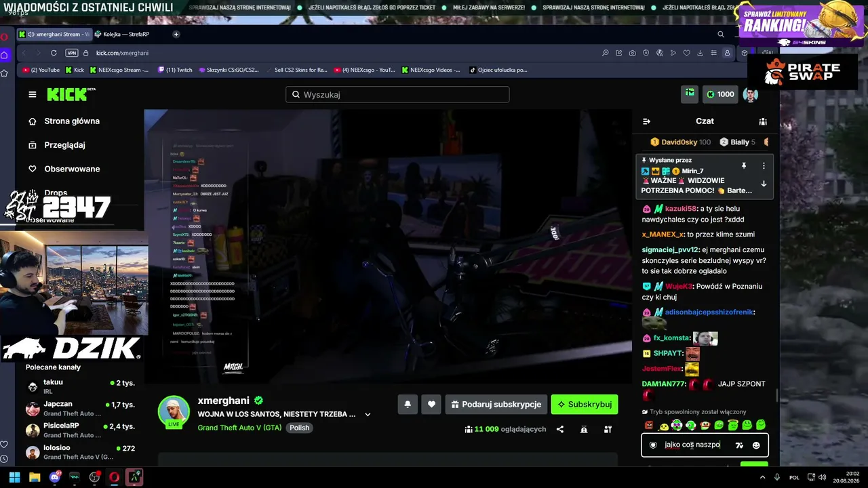Open the Skrzynki CS:GO/CS2 bookmark
The height and width of the screenshot is (488, 868).
click(229, 70)
